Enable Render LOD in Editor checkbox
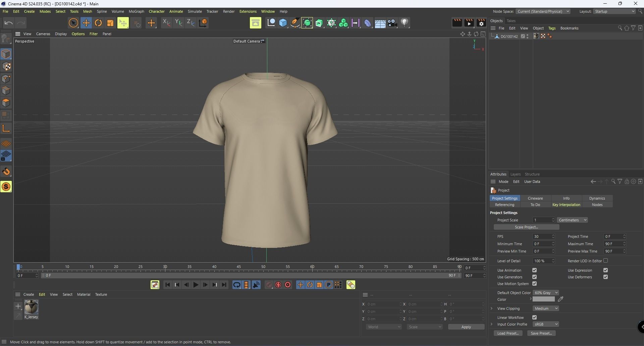 click(605, 261)
